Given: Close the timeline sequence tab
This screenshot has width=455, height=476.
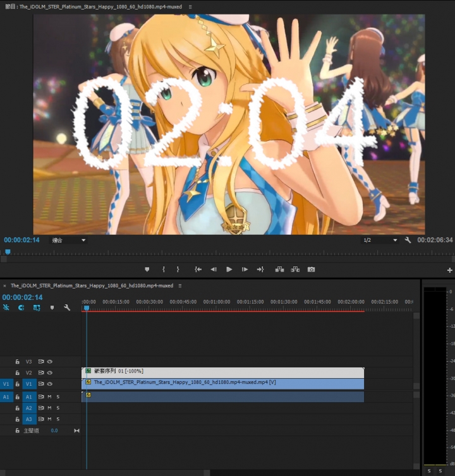Looking at the screenshot, I should [x=4, y=285].
